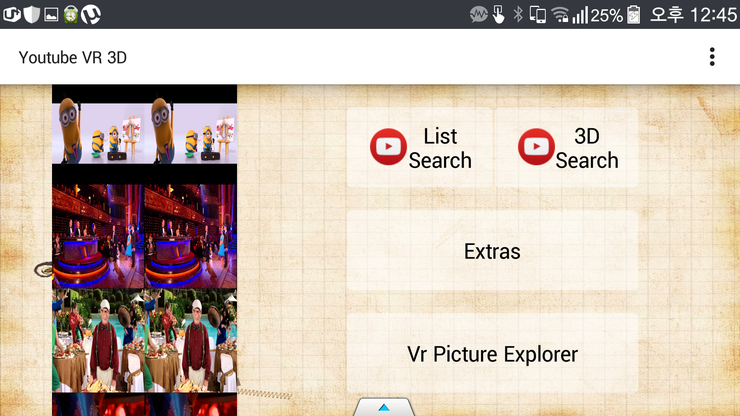The width and height of the screenshot is (740, 416).
Task: Tap the Youtube VR 3D app title
Action: coord(72,57)
